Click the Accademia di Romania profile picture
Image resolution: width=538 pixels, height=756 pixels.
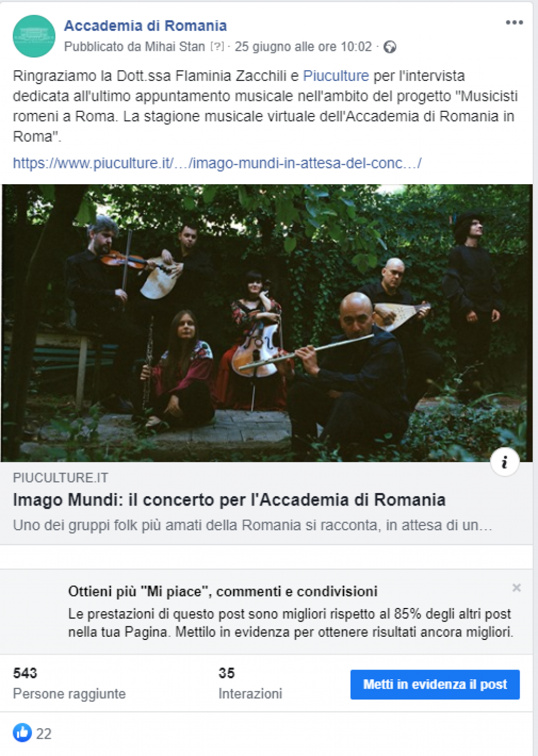pos(34,36)
